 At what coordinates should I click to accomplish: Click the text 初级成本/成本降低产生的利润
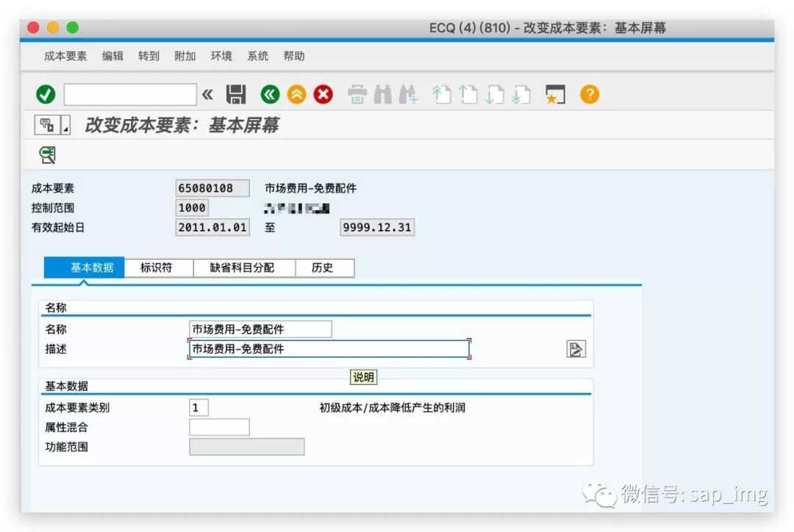coord(393,408)
